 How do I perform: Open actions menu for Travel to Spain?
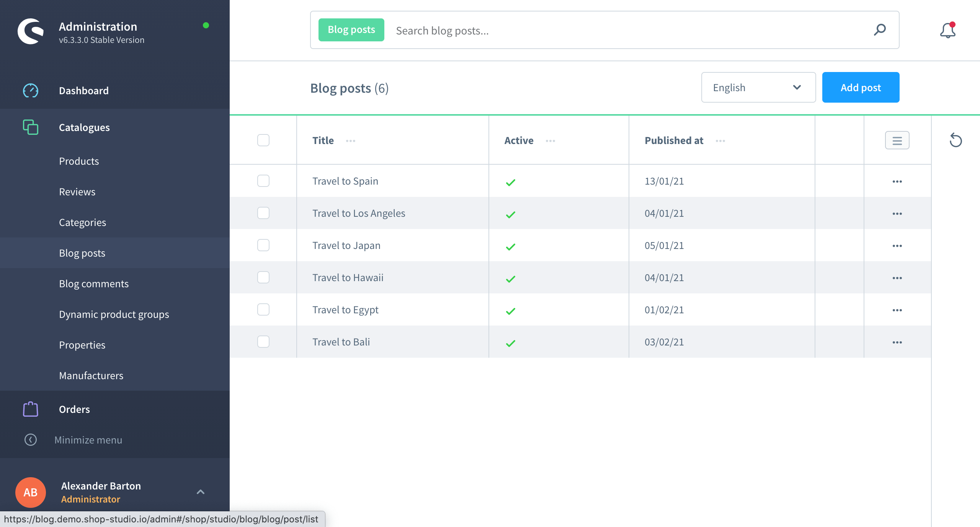click(x=897, y=182)
